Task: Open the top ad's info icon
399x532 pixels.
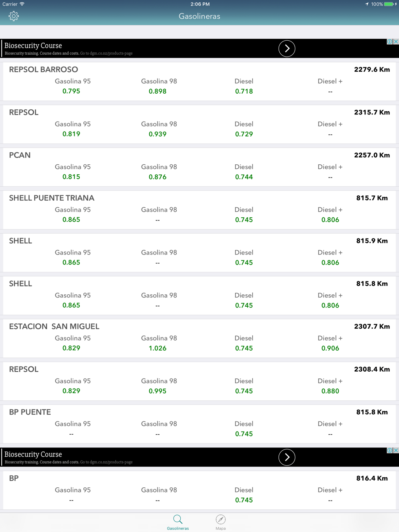Action: tap(390, 41)
